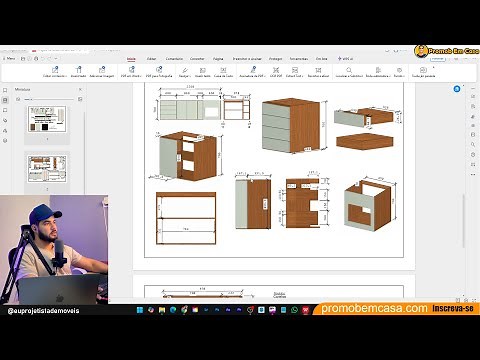This screenshot has height=360, width=480.
Task: Click the blue assistant icon beside the page
Action: click(x=457, y=89)
